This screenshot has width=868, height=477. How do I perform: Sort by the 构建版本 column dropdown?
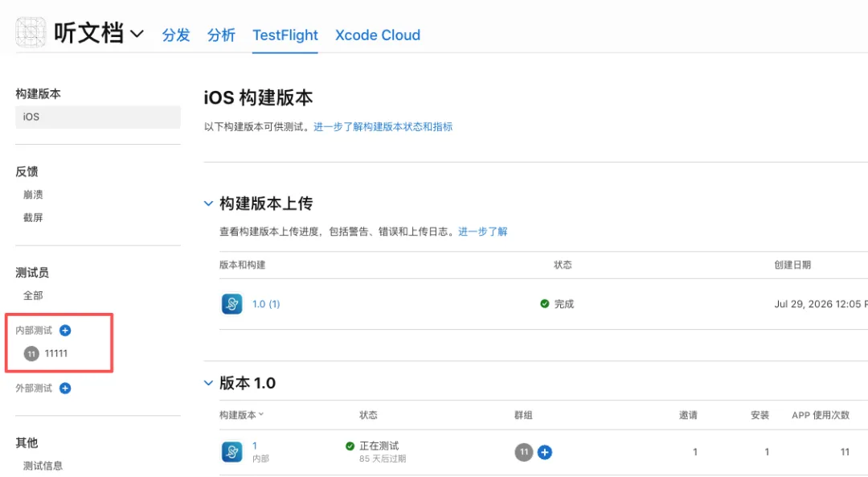(242, 415)
